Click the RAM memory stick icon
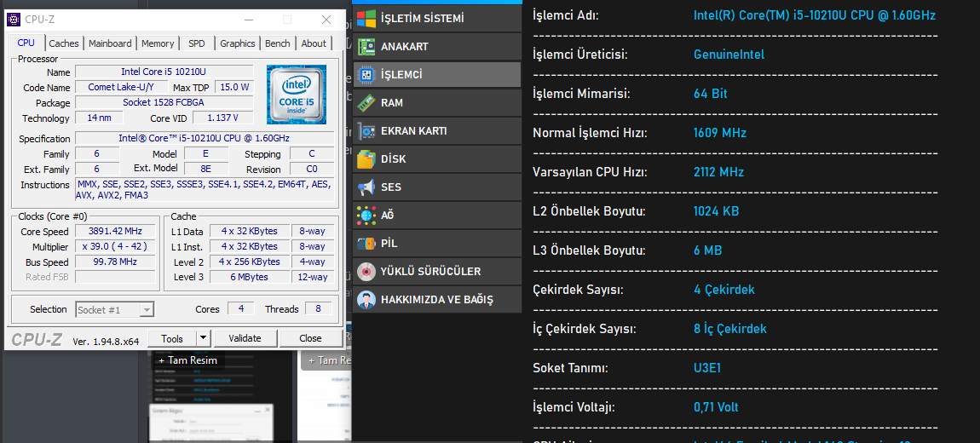 366,102
